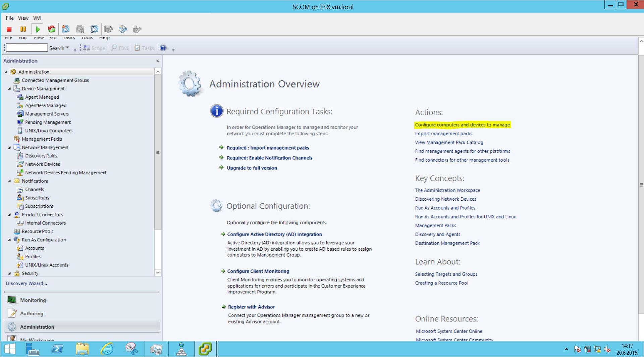Click the red power off VM icon
Viewport: 644px width, 357px height.
9,29
